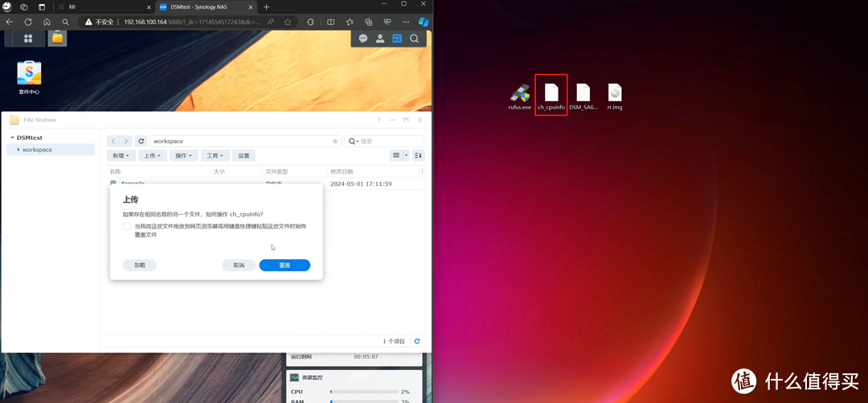
Task: Expand the 工具 dropdown menu
Action: 215,155
